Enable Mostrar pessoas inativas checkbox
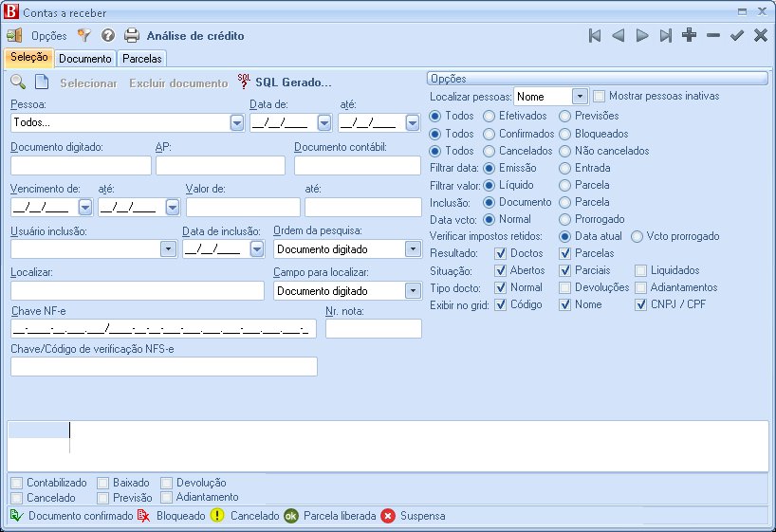Image resolution: width=776 pixels, height=532 pixels. click(x=600, y=97)
